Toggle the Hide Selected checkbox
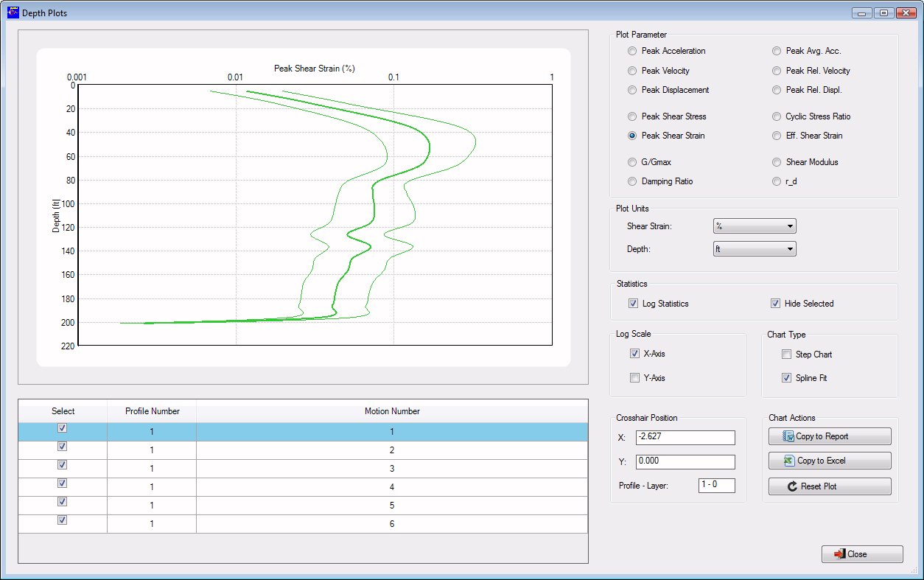924x580 pixels. click(x=775, y=304)
